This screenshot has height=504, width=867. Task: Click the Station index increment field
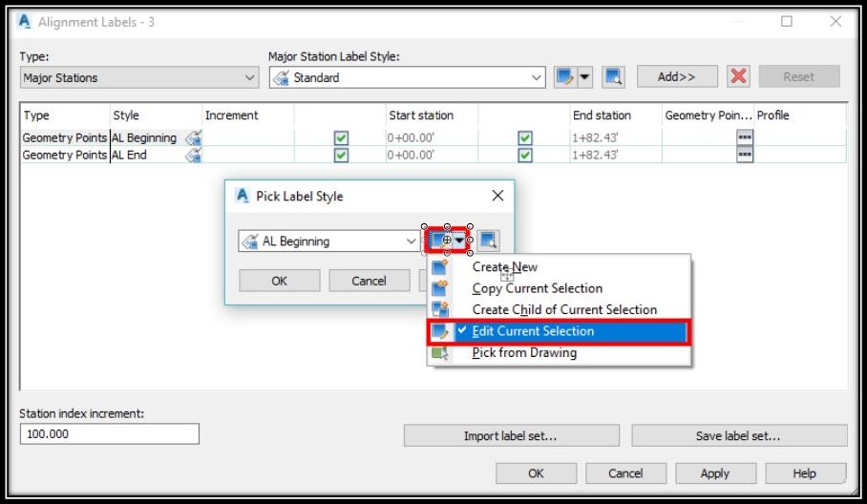point(110,433)
